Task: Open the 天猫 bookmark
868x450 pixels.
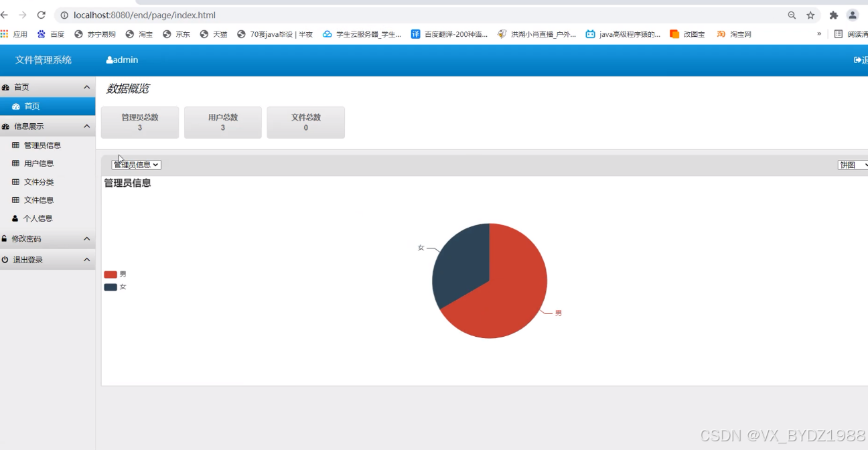Action: pyautogui.click(x=214, y=33)
